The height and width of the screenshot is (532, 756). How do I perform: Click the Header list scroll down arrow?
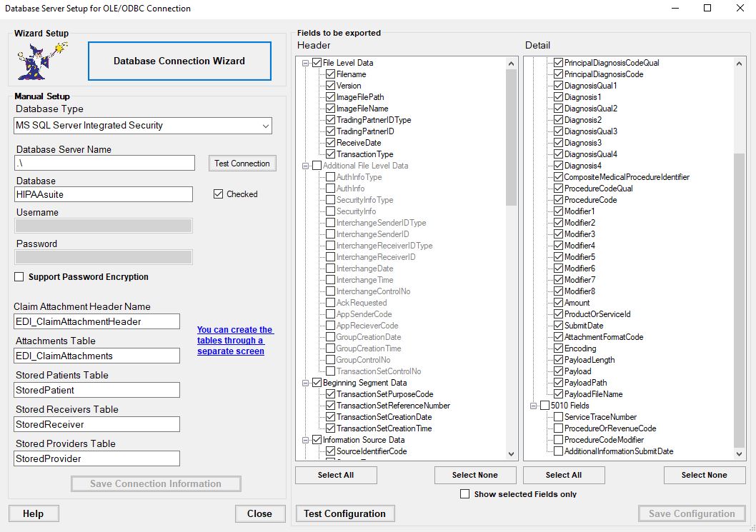511,454
